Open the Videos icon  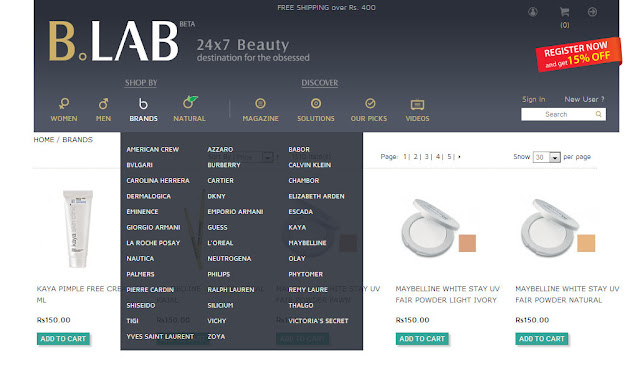tap(417, 105)
